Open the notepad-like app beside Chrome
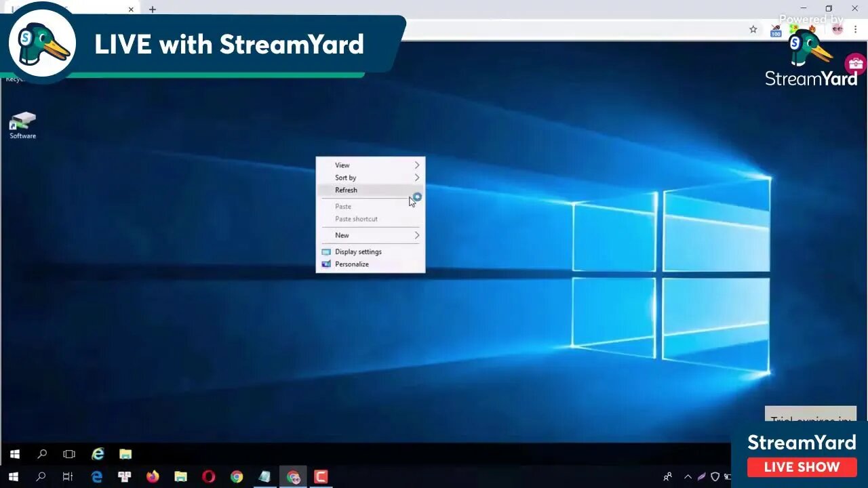This screenshot has height=488, width=868. click(264, 476)
